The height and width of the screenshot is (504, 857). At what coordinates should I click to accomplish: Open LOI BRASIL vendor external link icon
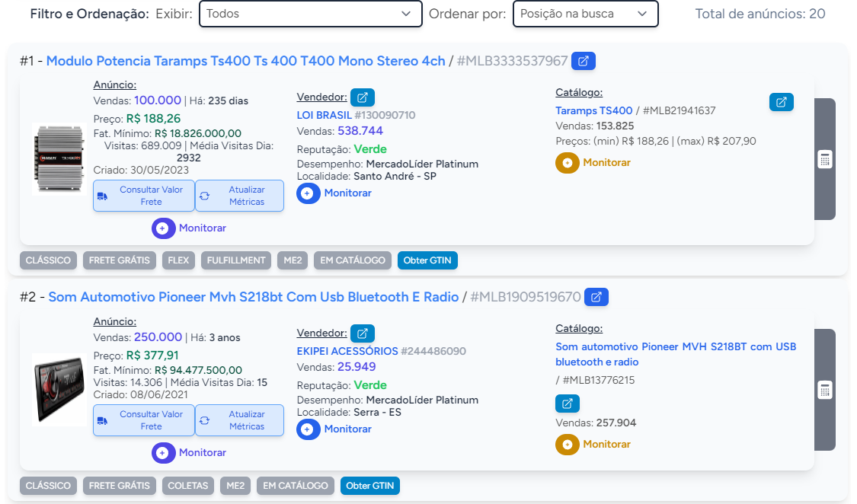363,97
